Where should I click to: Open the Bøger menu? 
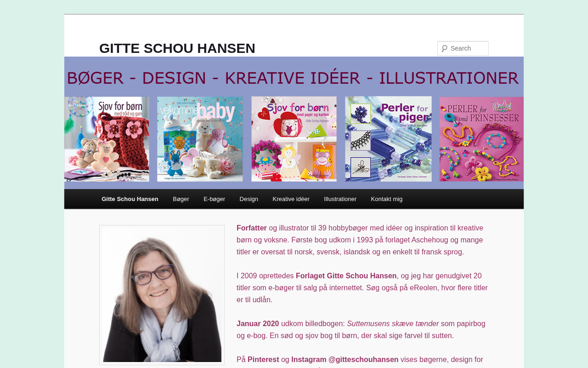(181, 199)
